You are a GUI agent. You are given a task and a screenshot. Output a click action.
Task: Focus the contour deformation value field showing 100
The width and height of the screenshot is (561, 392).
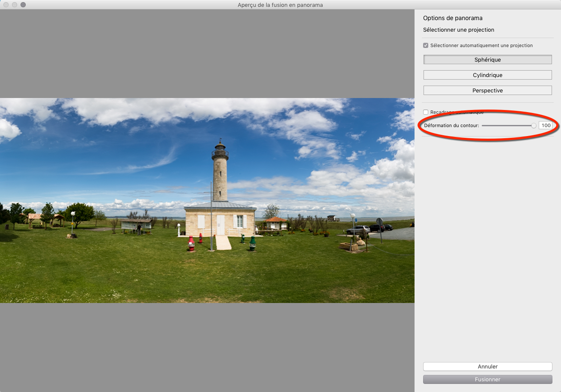pos(545,125)
